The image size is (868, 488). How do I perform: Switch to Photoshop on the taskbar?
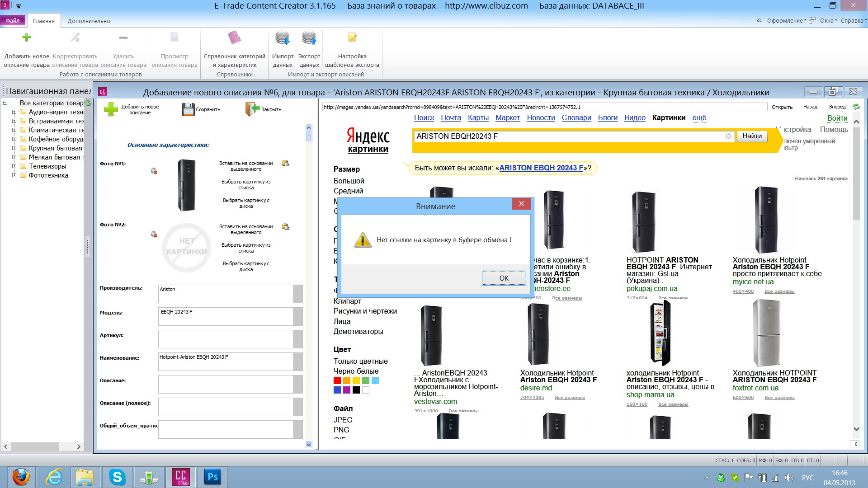tap(212, 477)
